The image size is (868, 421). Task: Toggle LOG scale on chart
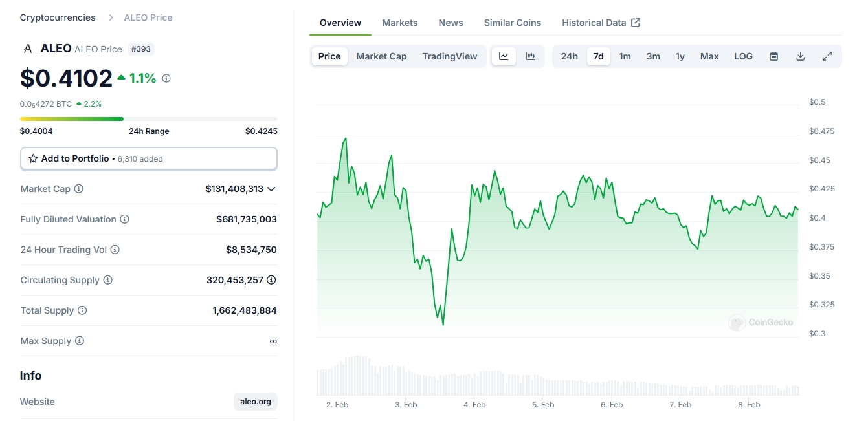pyautogui.click(x=743, y=56)
